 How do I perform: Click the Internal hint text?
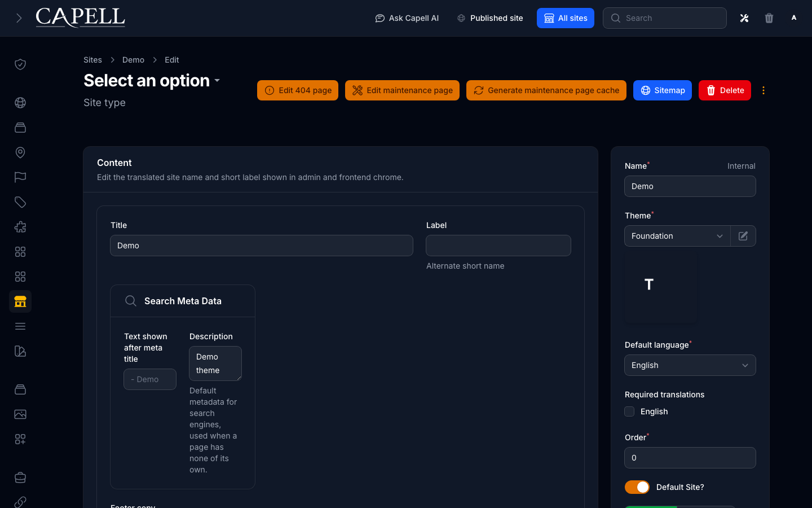742,166
